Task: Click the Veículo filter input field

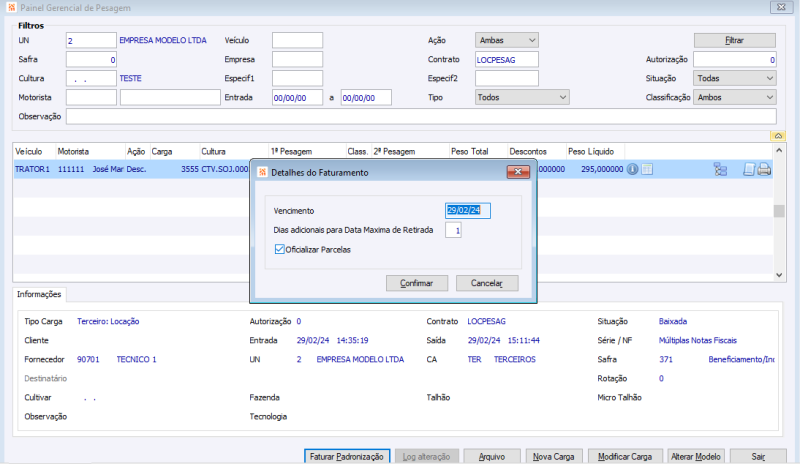Action: tap(297, 40)
